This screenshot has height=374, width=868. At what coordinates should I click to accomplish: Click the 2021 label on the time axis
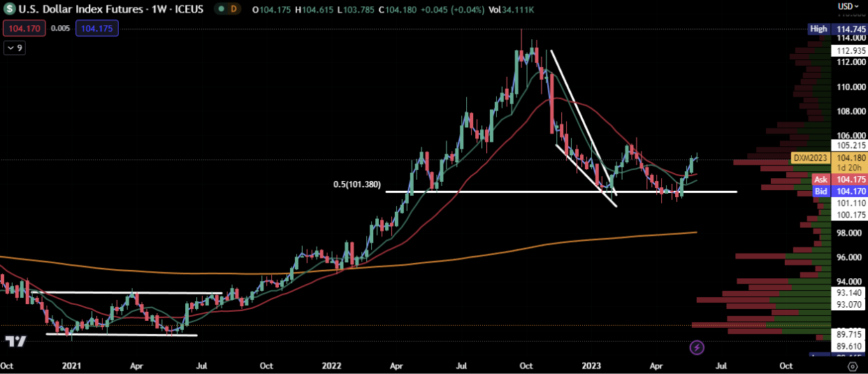pos(72,366)
